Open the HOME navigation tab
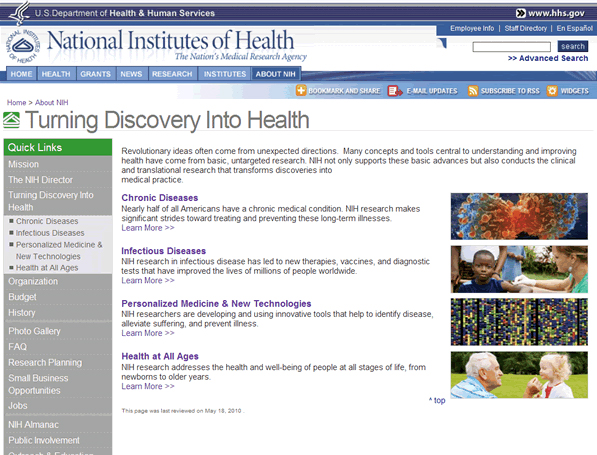 21,74
